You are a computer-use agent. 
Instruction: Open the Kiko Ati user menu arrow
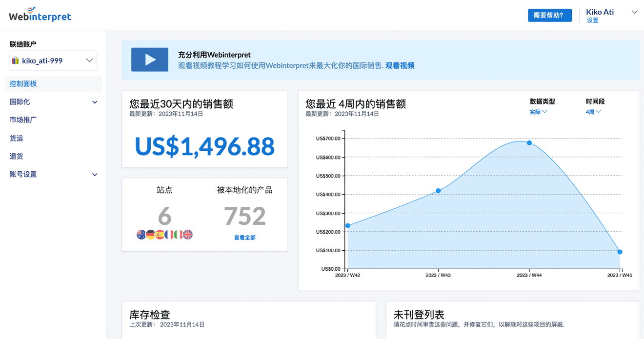634,12
